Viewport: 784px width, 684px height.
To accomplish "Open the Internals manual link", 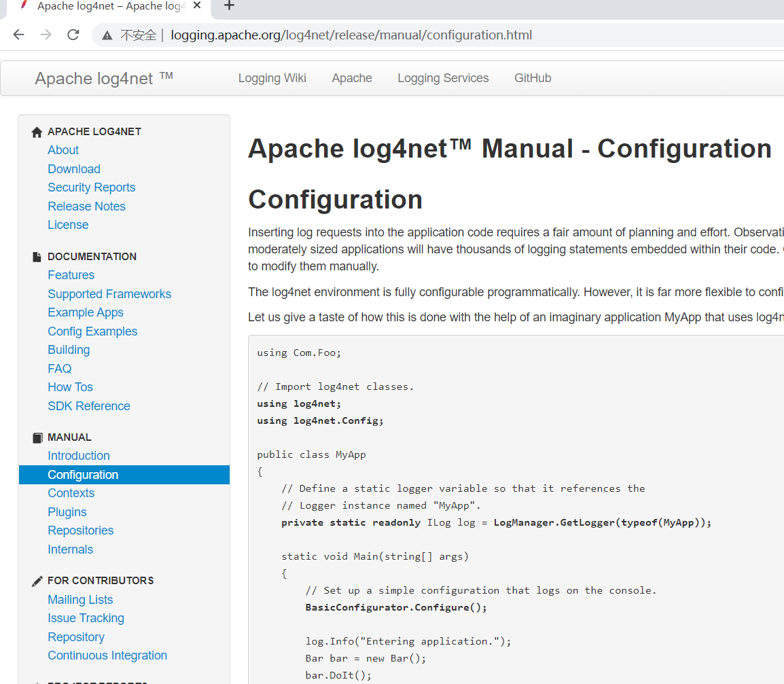I will (71, 550).
